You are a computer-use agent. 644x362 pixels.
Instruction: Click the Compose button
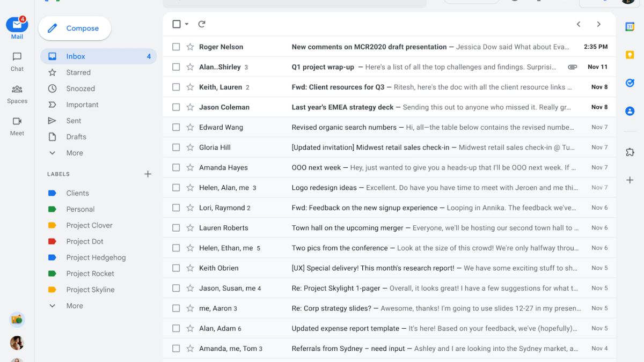pos(75,28)
